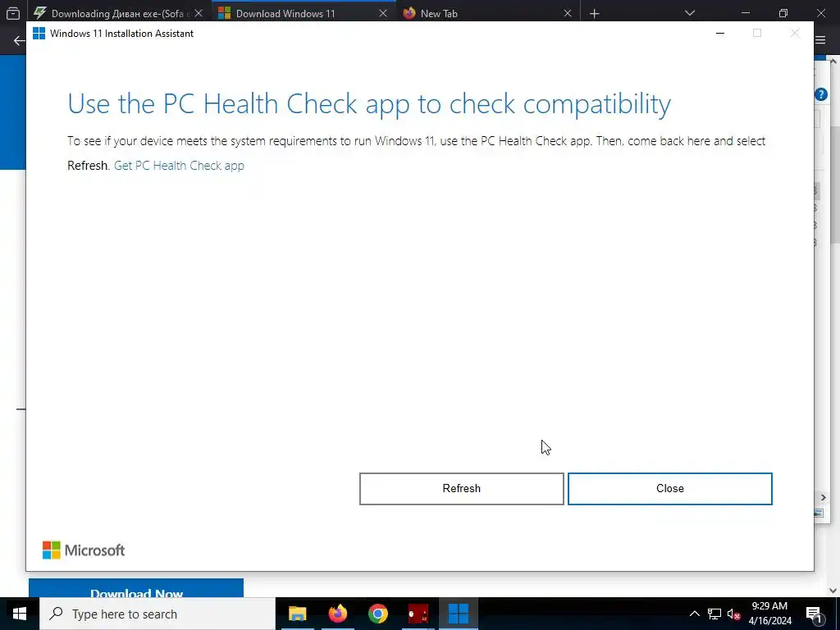
Task: Restore down the Firefox browser window
Action: pos(783,13)
